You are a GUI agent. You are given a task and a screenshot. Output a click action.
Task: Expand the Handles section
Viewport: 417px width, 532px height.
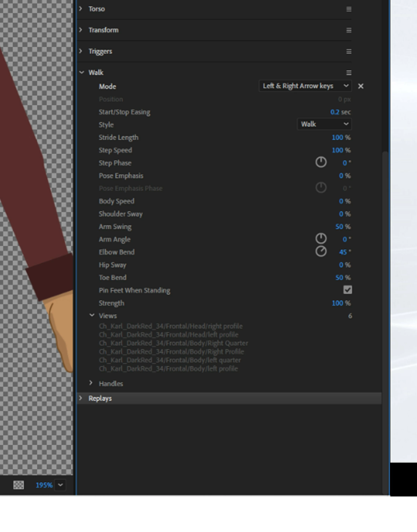click(91, 383)
